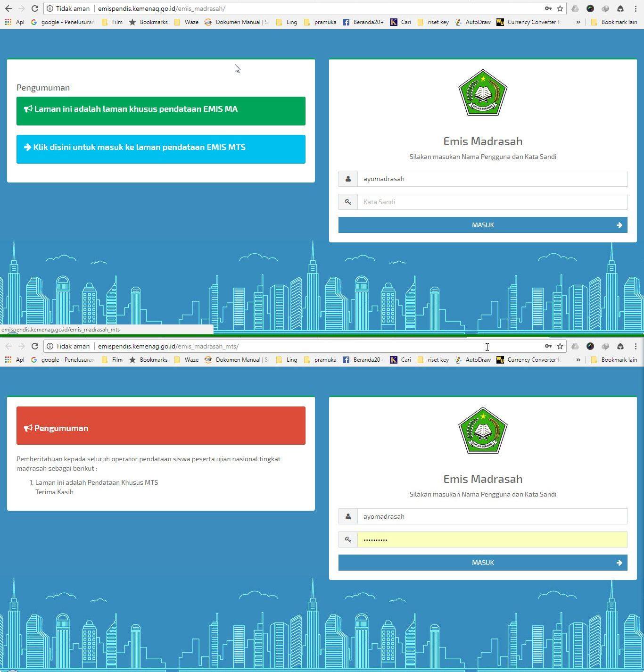Viewport: 644px width, 672px height.
Task: Expand hidden bookmarks chevron in bottom bar
Action: tap(578, 360)
